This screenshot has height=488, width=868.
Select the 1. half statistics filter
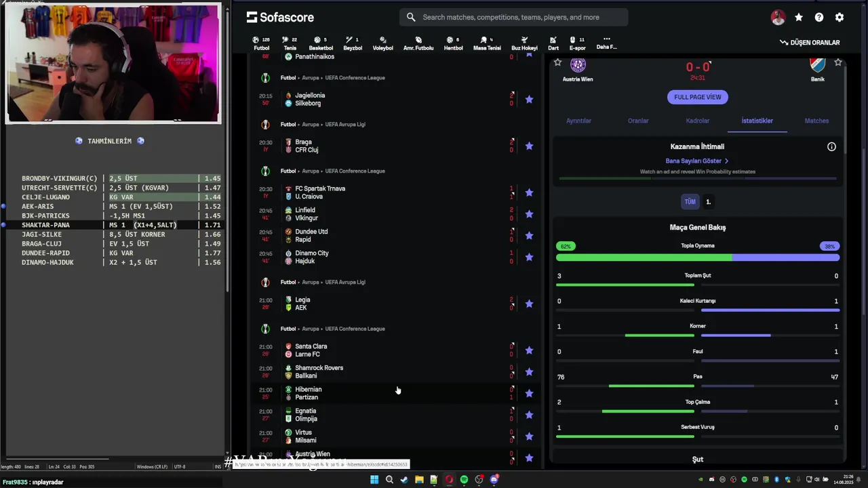[708, 201]
